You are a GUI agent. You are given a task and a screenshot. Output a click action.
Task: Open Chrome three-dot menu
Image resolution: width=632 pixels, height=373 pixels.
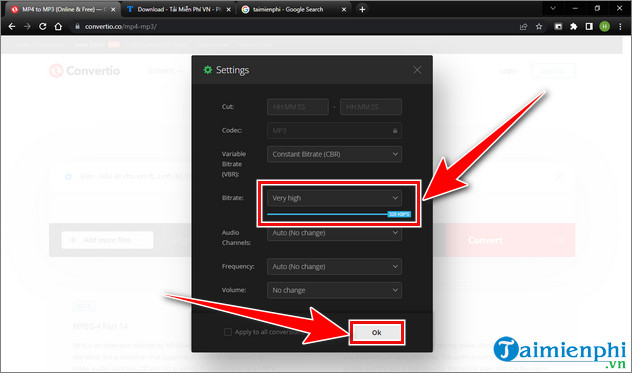click(x=620, y=27)
